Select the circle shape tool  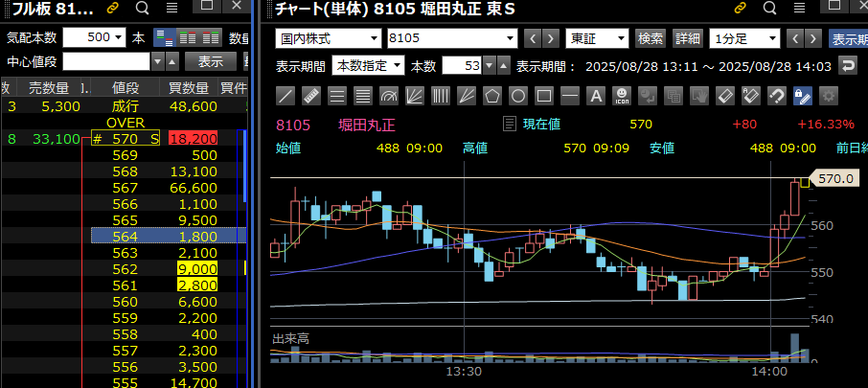coord(518,97)
